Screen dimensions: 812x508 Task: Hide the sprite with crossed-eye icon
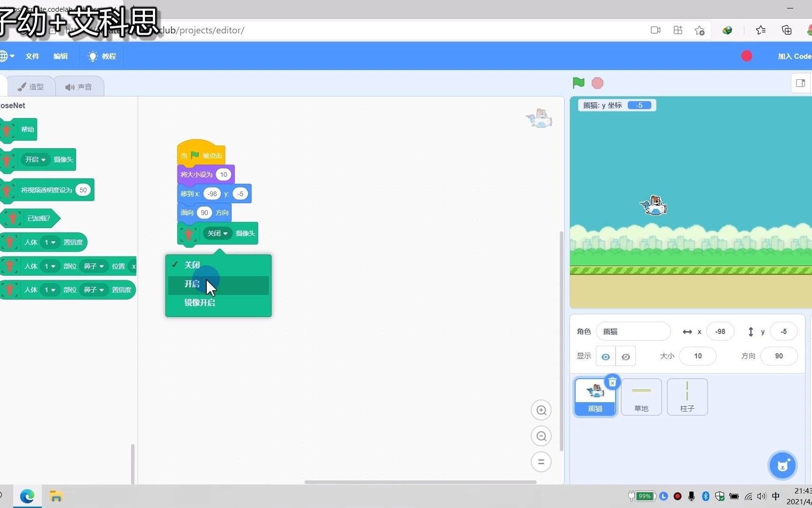[x=625, y=357]
